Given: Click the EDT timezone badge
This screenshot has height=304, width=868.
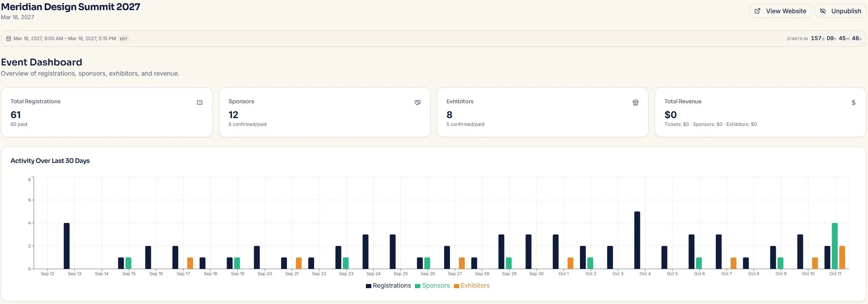Looking at the screenshot, I should click(x=123, y=39).
